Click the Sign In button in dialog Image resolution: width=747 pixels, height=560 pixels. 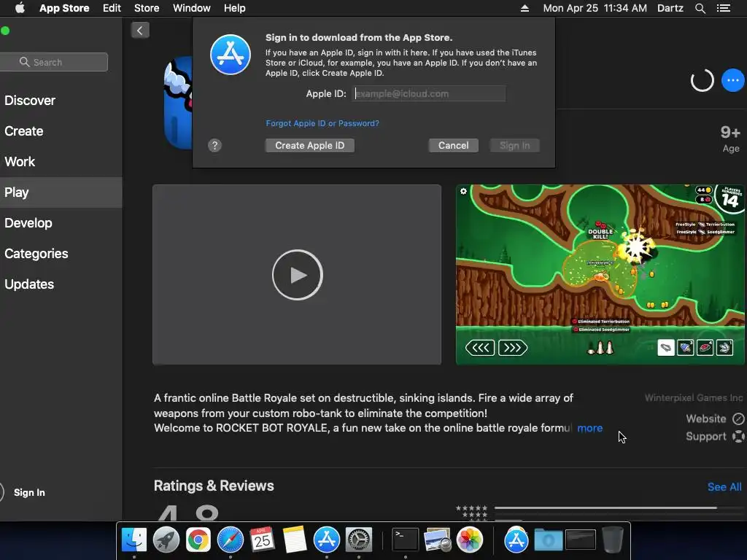click(514, 146)
